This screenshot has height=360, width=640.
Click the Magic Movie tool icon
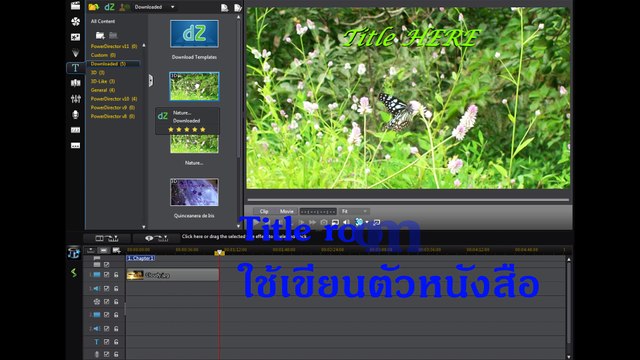pos(73,253)
